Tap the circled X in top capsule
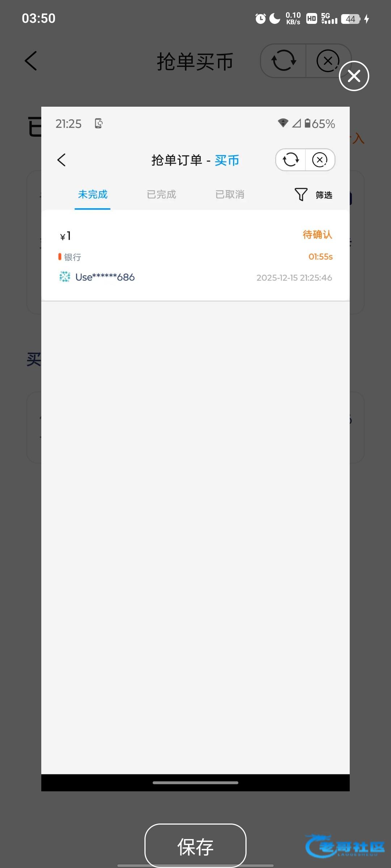391x868 pixels. (328, 60)
